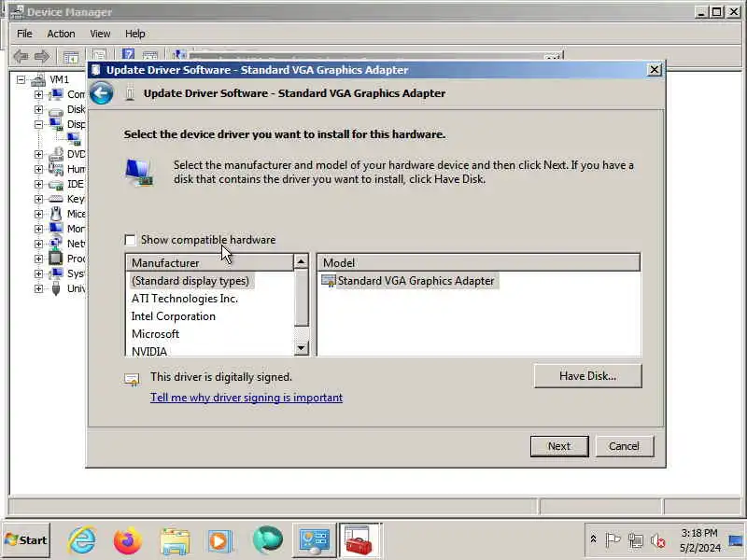Viewport: 747px width, 560px height.
Task: Click the monitor icon beside the instructions
Action: click(x=138, y=173)
